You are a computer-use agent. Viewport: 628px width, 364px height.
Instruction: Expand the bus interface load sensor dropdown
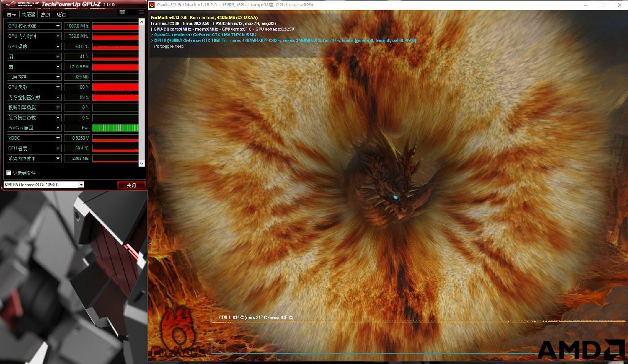coord(58,118)
